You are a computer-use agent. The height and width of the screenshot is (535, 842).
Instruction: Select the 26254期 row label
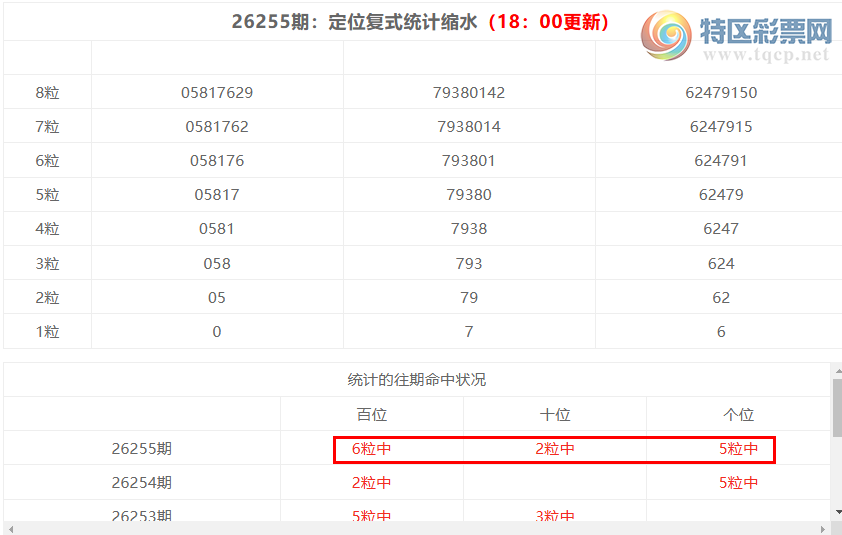[x=142, y=482]
